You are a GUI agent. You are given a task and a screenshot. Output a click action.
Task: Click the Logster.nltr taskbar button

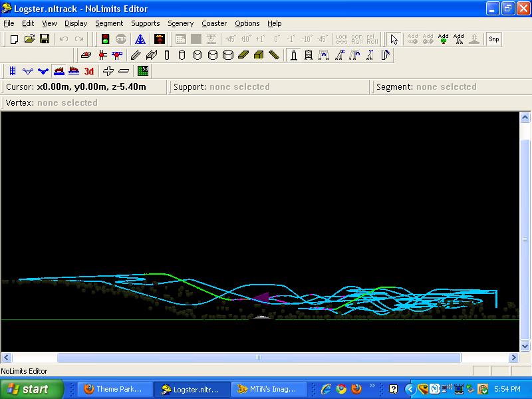[192, 389]
